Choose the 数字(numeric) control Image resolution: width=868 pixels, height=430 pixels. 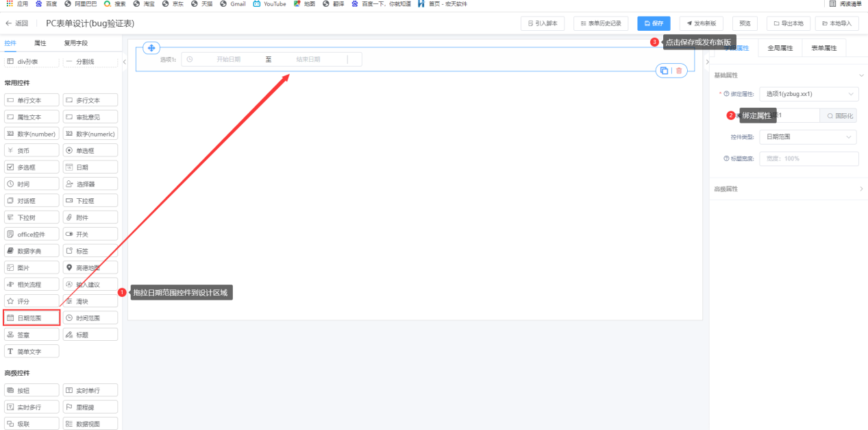point(90,134)
